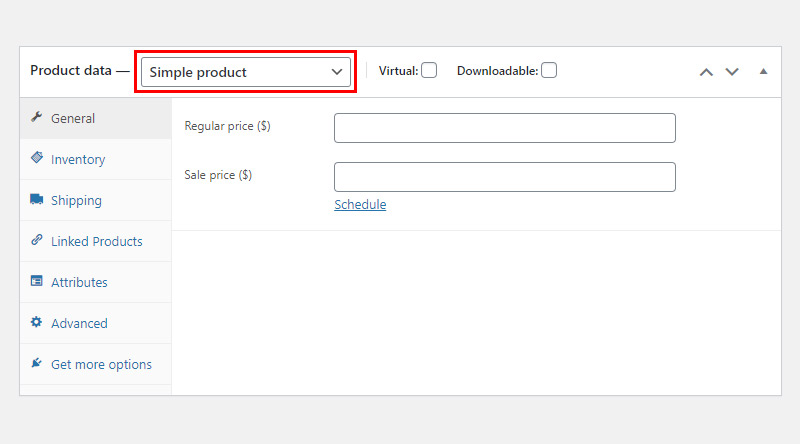Select the Linked Products tab
Screen dimensions: 800x444
click(96, 241)
